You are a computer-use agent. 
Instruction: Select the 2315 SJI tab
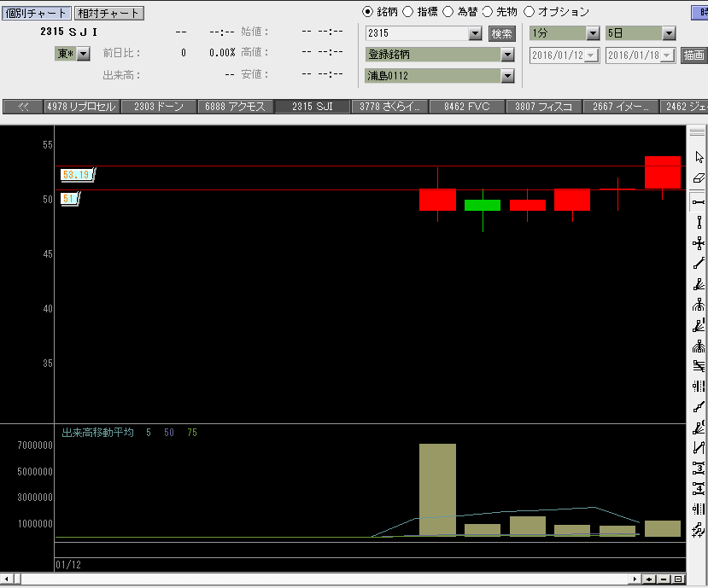[x=312, y=107]
